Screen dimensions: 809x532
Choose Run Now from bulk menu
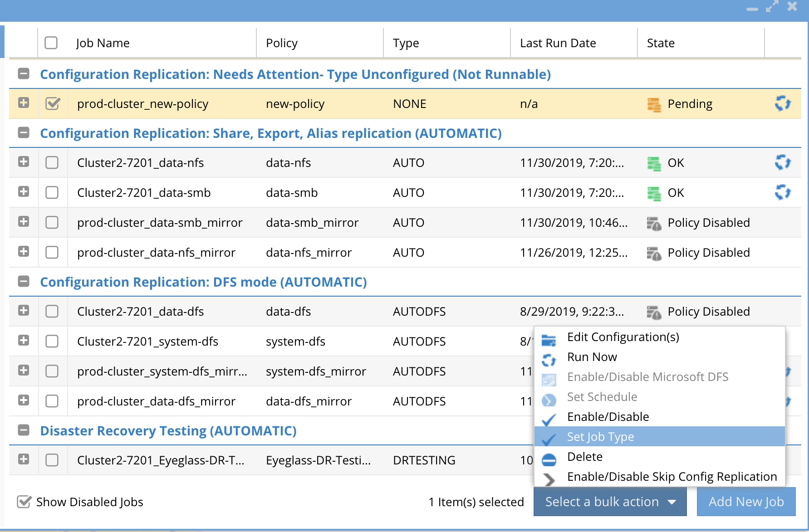659,357
